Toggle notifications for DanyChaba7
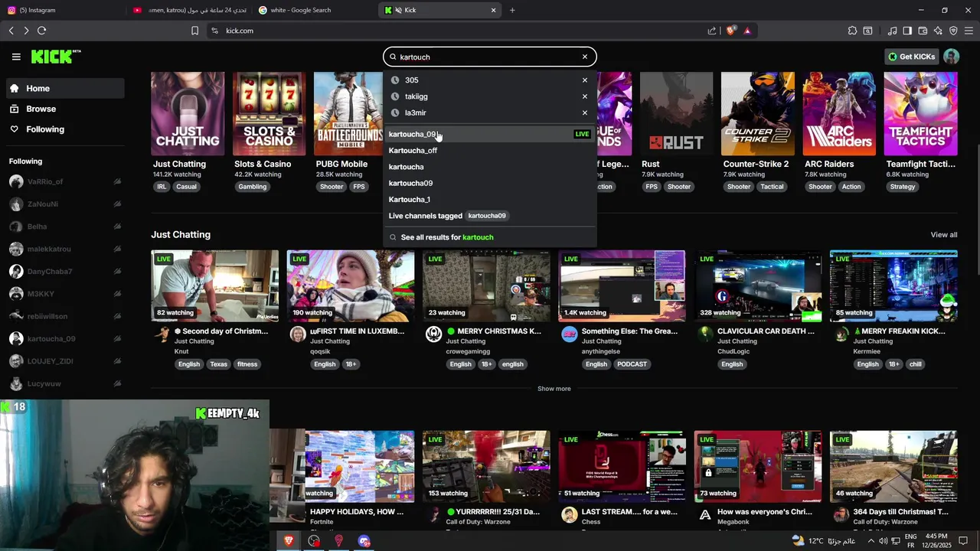The image size is (980, 551). pos(117,272)
